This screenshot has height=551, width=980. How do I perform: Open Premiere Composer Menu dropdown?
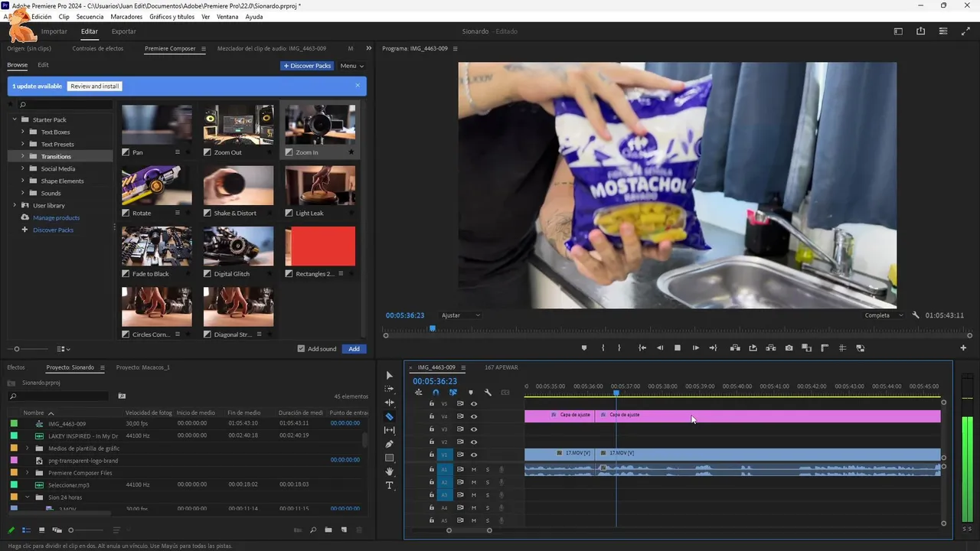pos(352,66)
